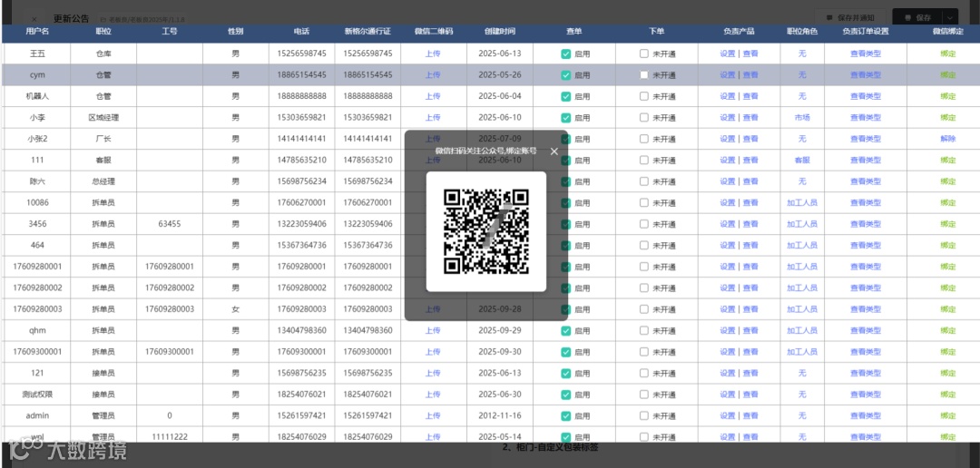Viewport: 980px width, 468px height.
Task: Check 未开通 box for user admin
Action: click(643, 415)
